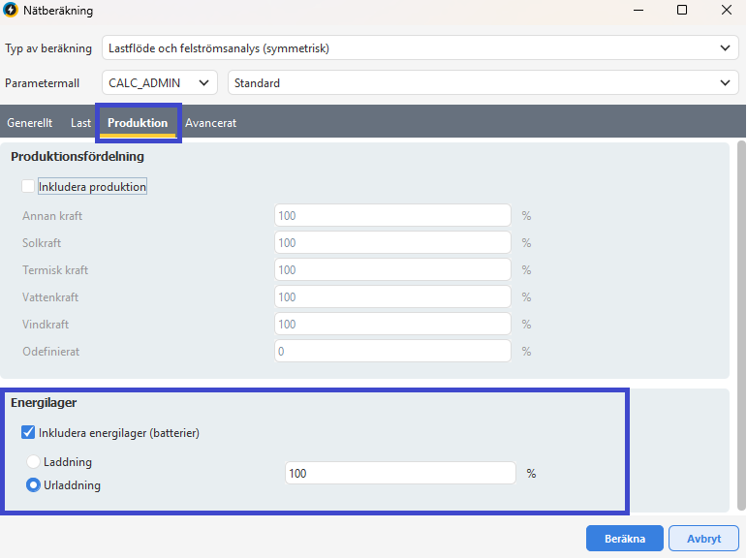Viewport: 747px width, 560px height.
Task: Uncheck Inkludera energilager (batterier)
Action: click(28, 433)
